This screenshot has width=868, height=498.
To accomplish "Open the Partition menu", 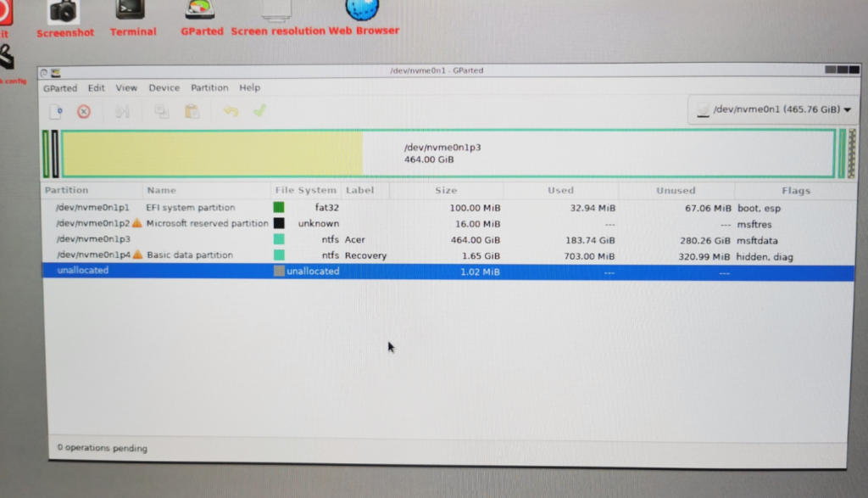I will [x=209, y=87].
